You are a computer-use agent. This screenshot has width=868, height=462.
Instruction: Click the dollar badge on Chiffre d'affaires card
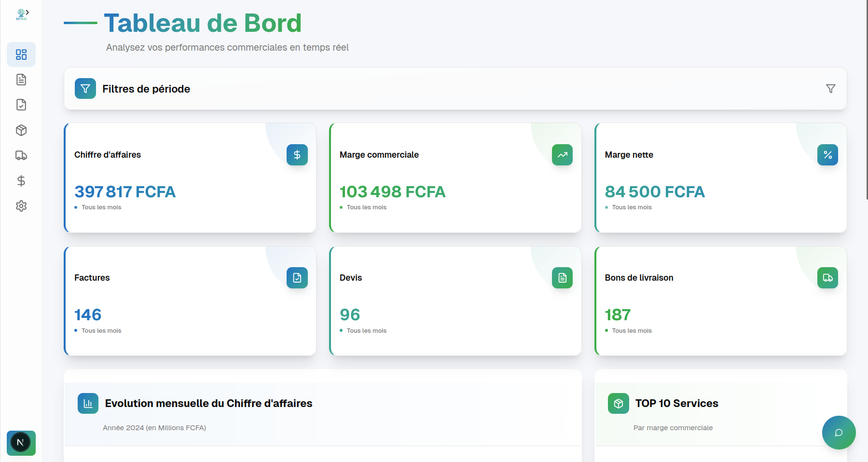tap(297, 155)
